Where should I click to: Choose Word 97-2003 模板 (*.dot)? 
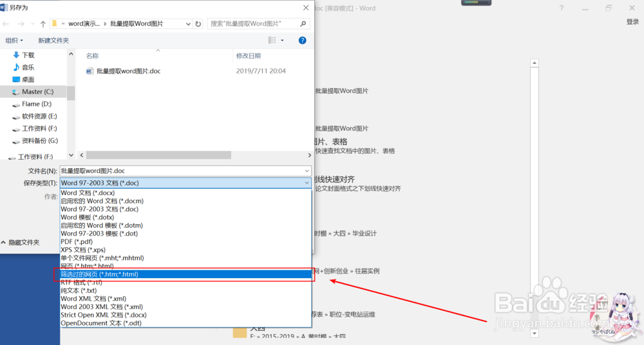(185, 233)
